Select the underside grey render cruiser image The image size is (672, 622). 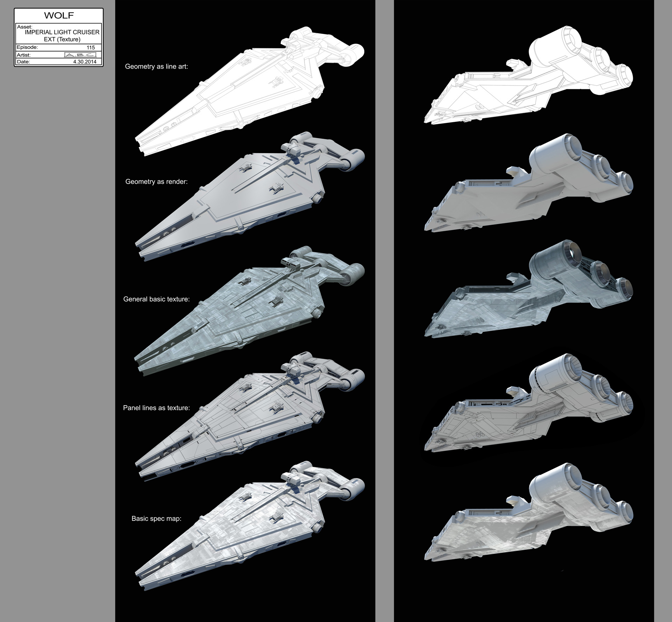[528, 182]
